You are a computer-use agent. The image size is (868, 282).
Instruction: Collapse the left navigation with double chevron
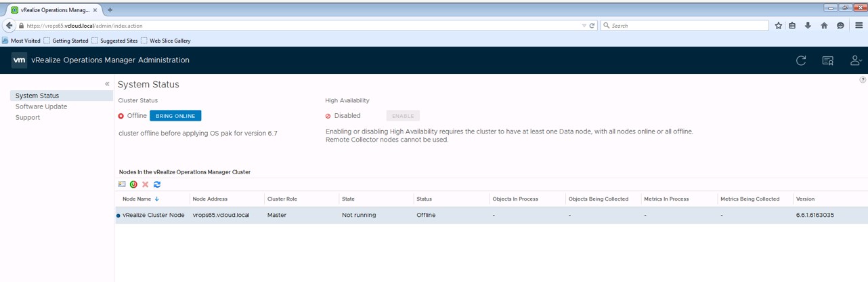[x=107, y=84]
